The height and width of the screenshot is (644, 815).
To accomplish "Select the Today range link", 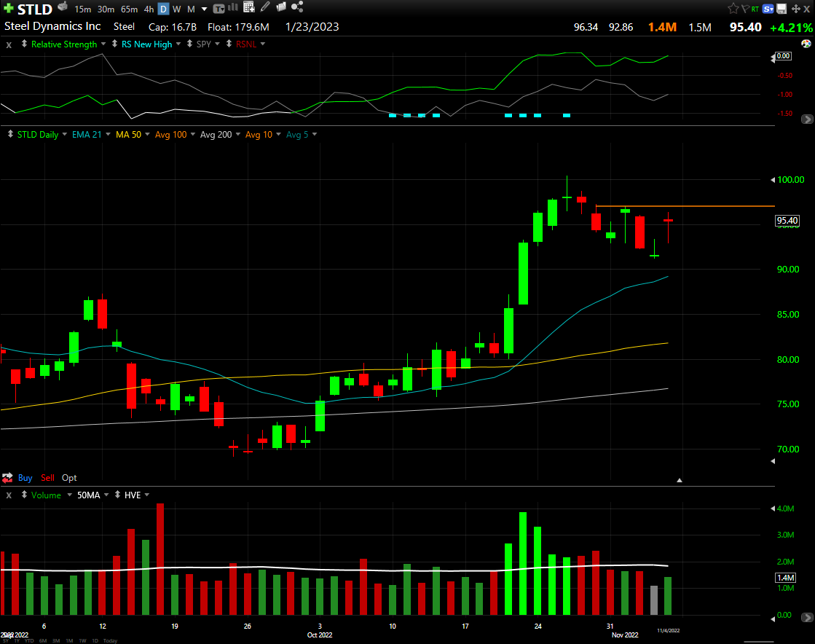I will click(x=110, y=641).
